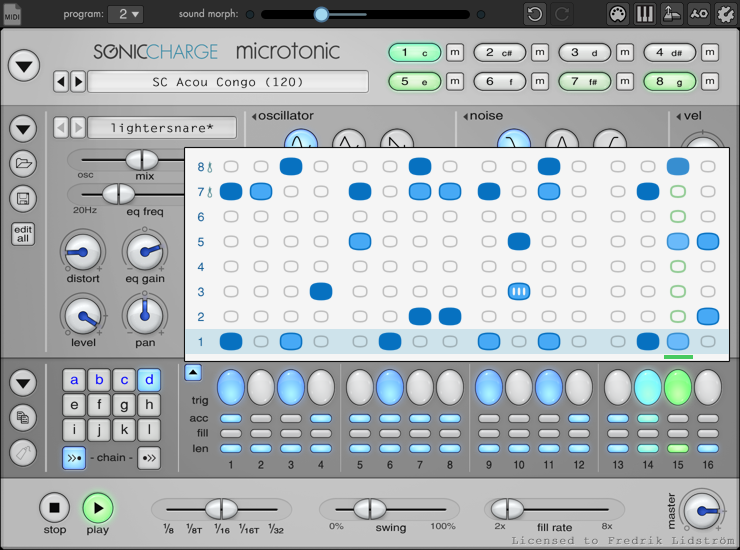The width and height of the screenshot is (740, 550).
Task: Adjust the sound morph slider
Action: coord(365,14)
